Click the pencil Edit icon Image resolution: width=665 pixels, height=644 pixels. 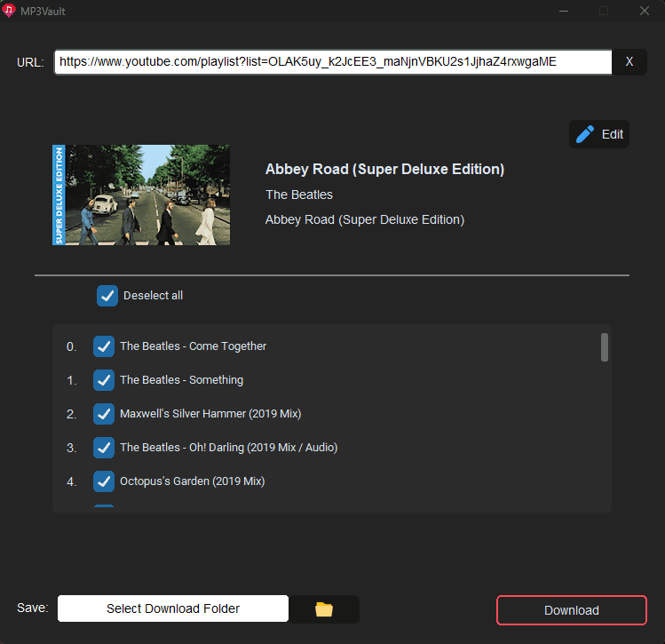585,134
